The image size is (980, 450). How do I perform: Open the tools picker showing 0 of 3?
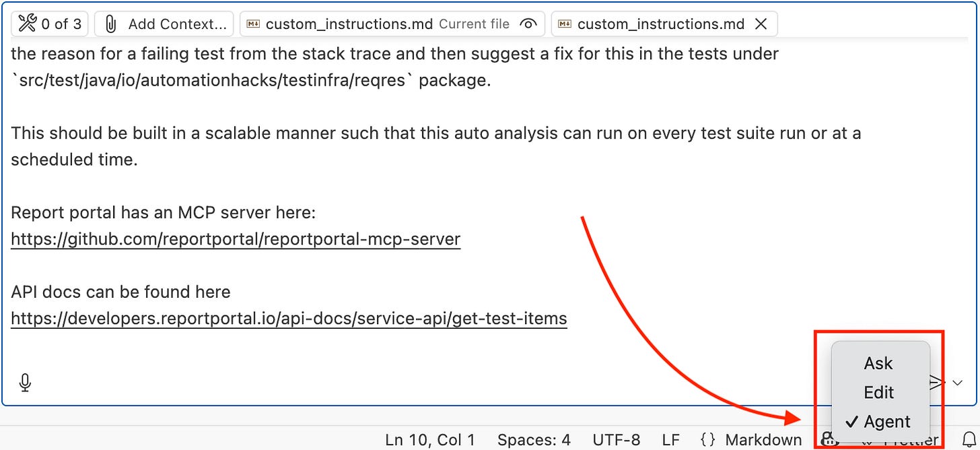[x=49, y=24]
